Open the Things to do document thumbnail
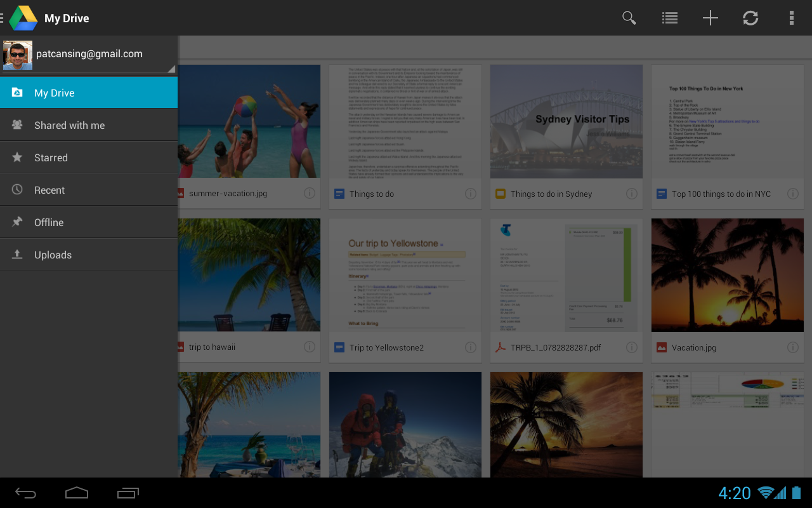Viewport: 812px width, 508px height. click(405, 121)
